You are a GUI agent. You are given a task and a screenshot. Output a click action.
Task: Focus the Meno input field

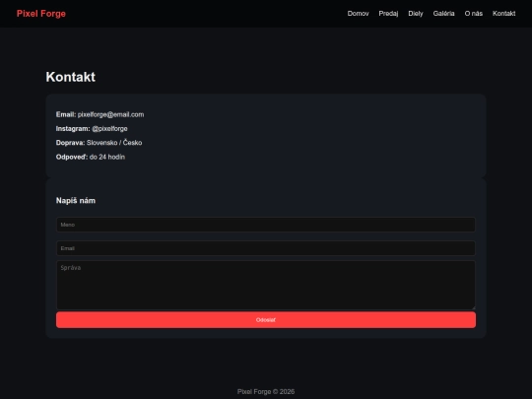(266, 225)
